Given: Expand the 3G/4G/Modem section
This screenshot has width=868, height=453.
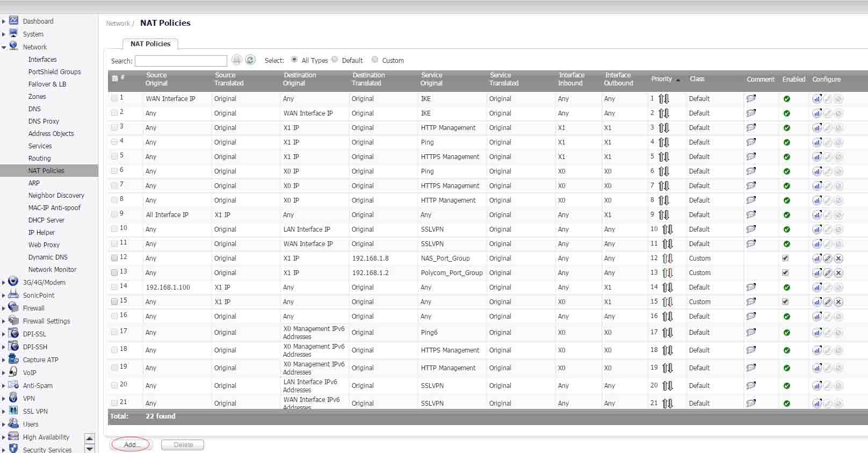Looking at the screenshot, I should tap(4, 283).
